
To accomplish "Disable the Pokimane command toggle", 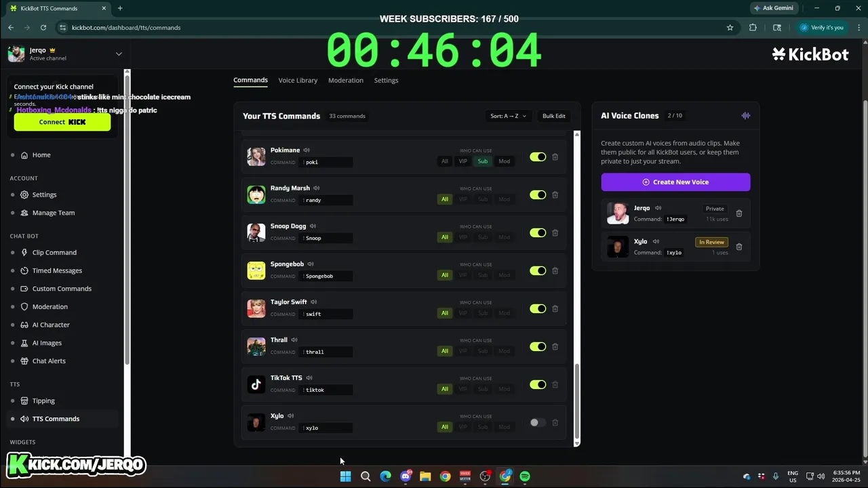I will pyautogui.click(x=538, y=157).
